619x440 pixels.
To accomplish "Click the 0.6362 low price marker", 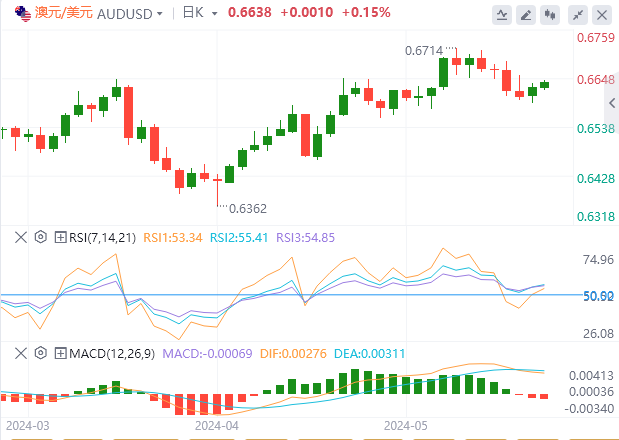I will click(248, 209).
